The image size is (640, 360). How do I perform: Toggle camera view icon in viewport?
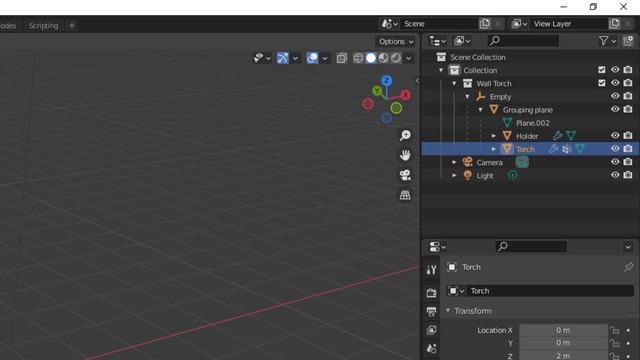tap(405, 175)
